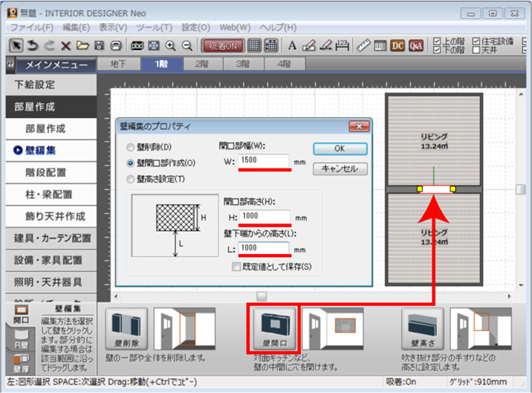Open 建具・カーテン配置 in side menu

tap(52, 238)
